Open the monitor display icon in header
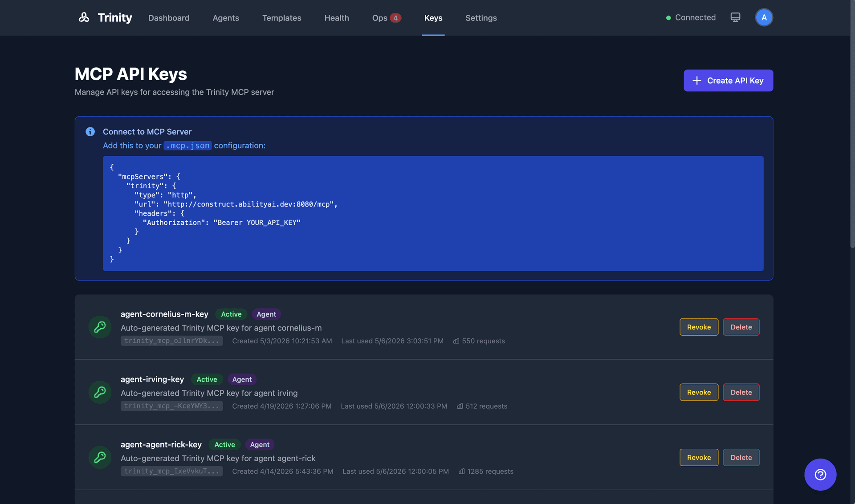855x504 pixels. [735, 17]
